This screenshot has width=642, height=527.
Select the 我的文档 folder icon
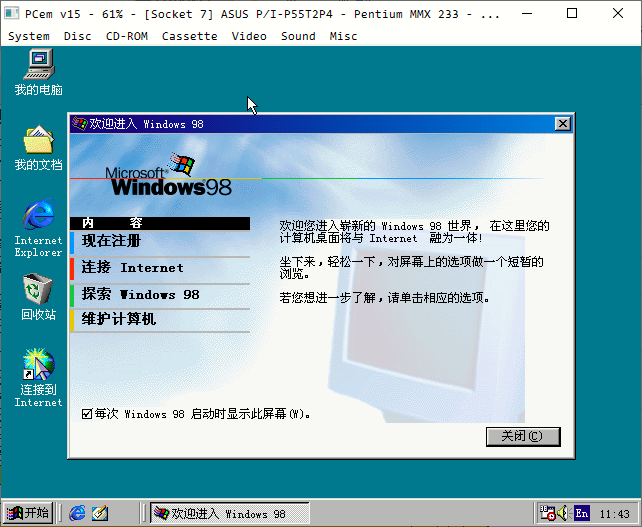pyautogui.click(x=38, y=147)
